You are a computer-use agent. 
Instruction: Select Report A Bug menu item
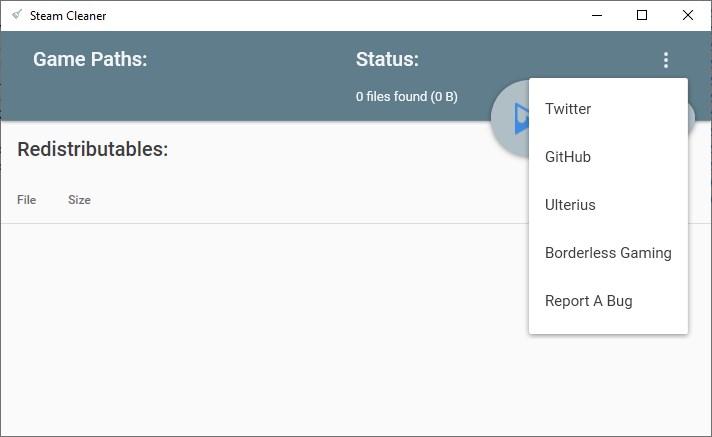pos(589,301)
